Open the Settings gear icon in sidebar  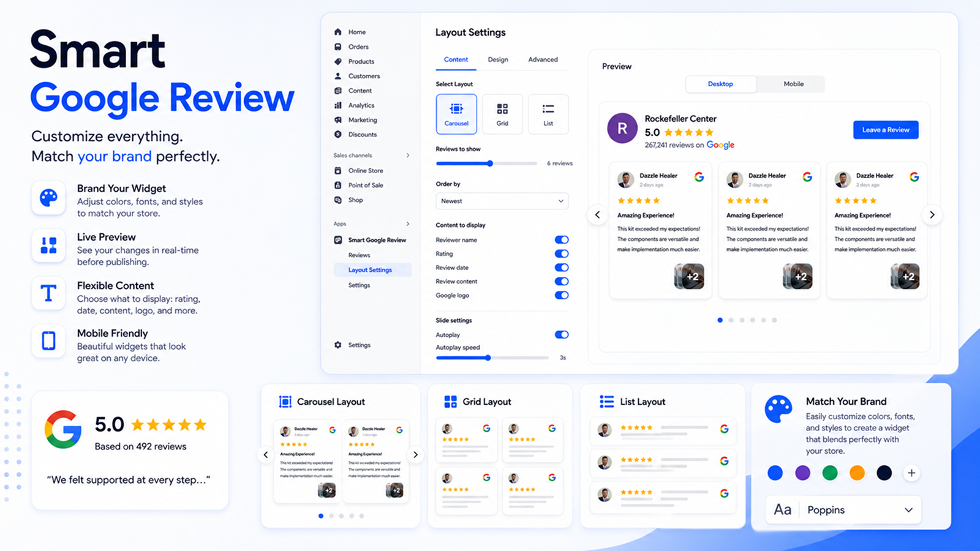coord(337,345)
